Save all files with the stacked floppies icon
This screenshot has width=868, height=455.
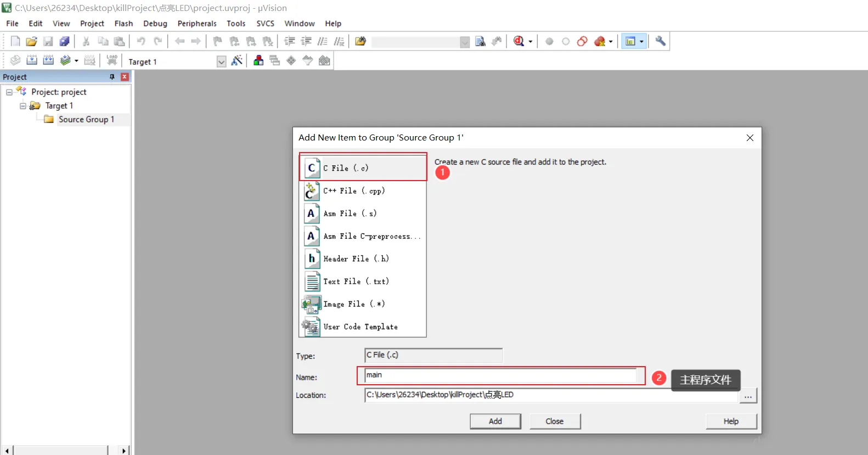pos(65,41)
